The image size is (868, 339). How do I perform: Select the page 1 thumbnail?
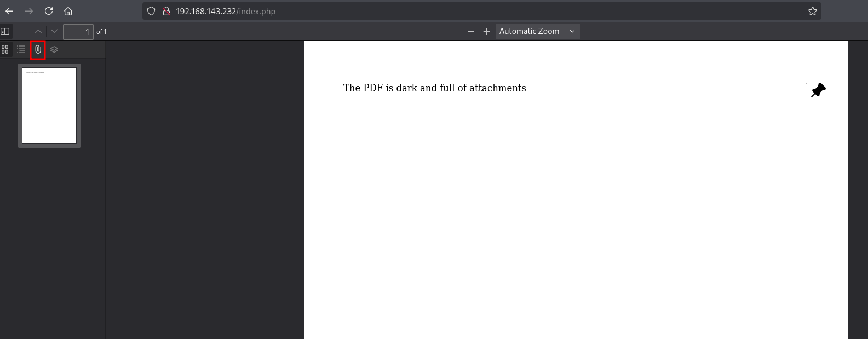(x=49, y=106)
